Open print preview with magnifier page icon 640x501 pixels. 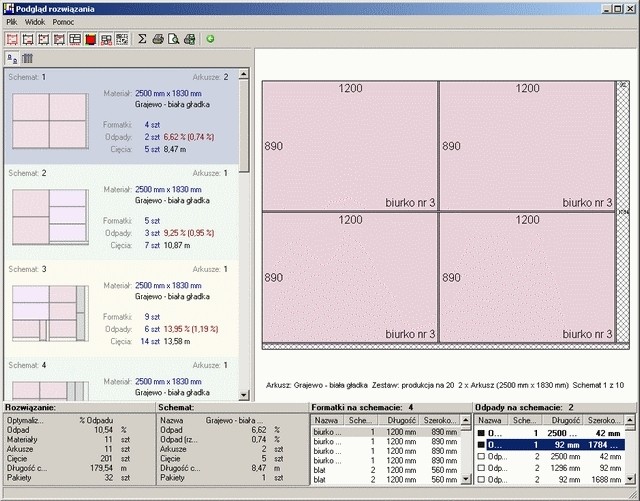[x=173, y=39]
